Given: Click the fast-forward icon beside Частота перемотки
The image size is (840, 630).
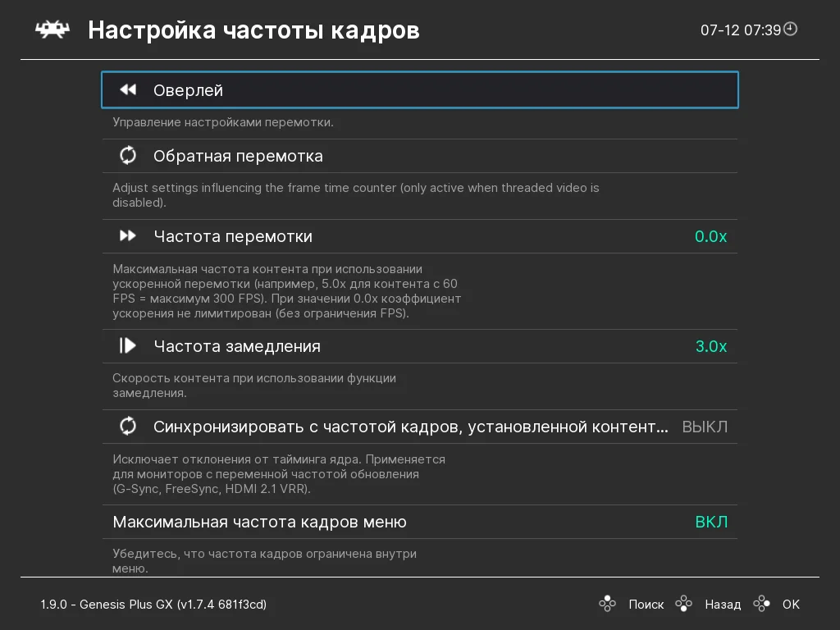Looking at the screenshot, I should pyautogui.click(x=128, y=236).
